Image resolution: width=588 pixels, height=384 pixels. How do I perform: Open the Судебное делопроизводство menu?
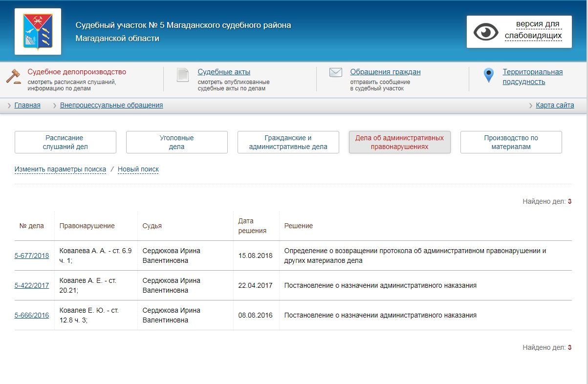tap(77, 72)
